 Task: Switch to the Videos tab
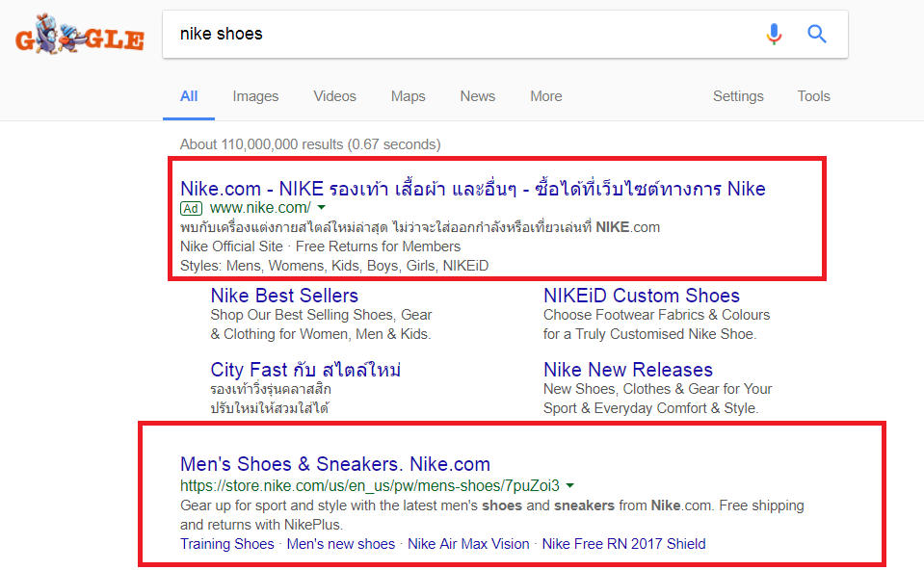(x=334, y=96)
